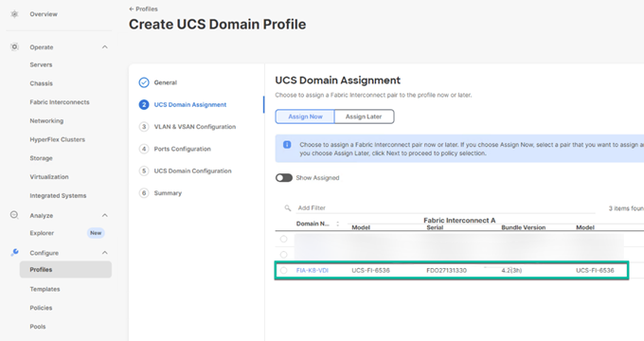Click the Assign Now button
Viewport: 644px width, 341px height.
tap(305, 117)
